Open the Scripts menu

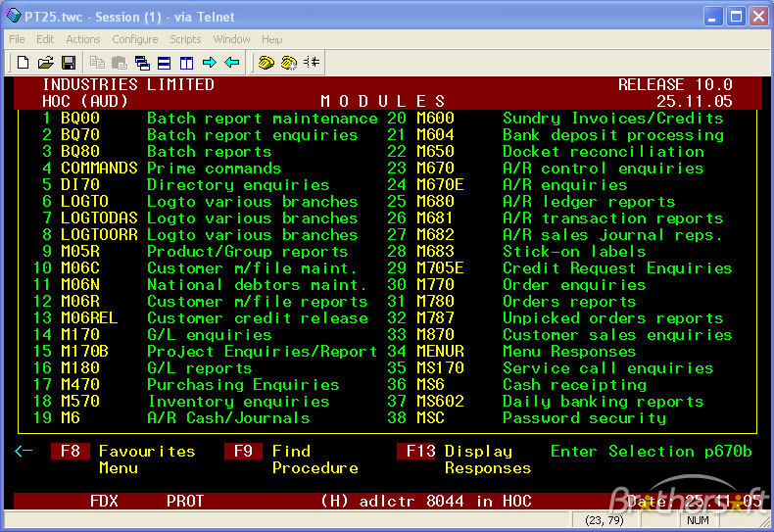[x=185, y=39]
